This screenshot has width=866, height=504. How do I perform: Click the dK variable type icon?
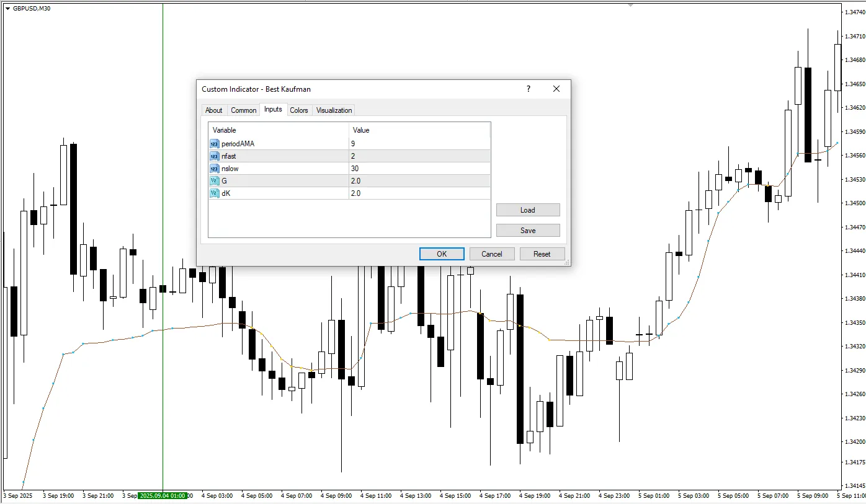pyautogui.click(x=215, y=193)
